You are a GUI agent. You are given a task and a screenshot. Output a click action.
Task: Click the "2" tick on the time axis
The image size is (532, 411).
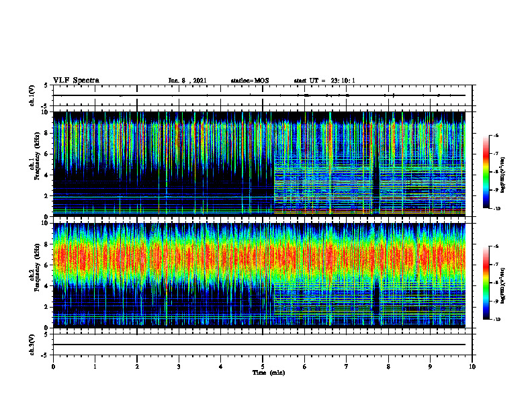[137, 367]
